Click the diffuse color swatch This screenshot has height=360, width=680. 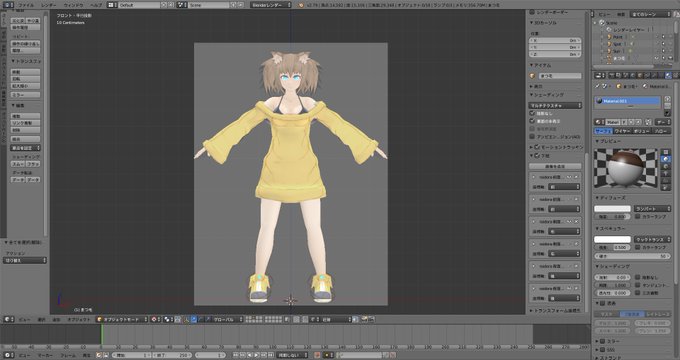[612, 209]
